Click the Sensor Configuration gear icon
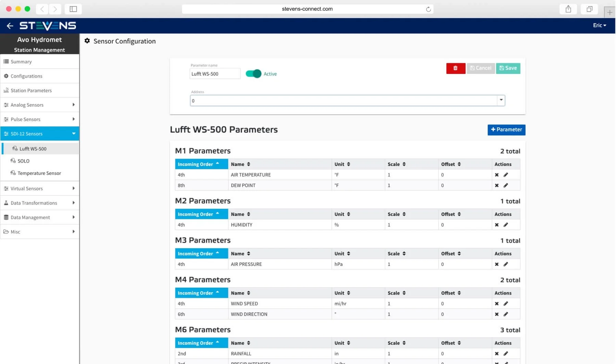This screenshot has width=616, height=364. (87, 41)
